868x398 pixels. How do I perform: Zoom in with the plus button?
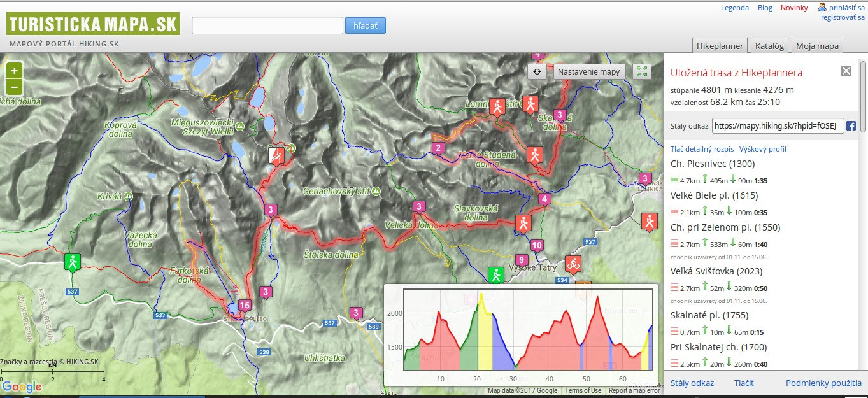(x=14, y=71)
